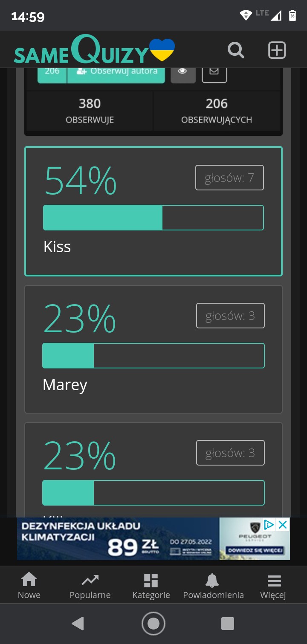Open the Kategorie tab

(x=151, y=586)
